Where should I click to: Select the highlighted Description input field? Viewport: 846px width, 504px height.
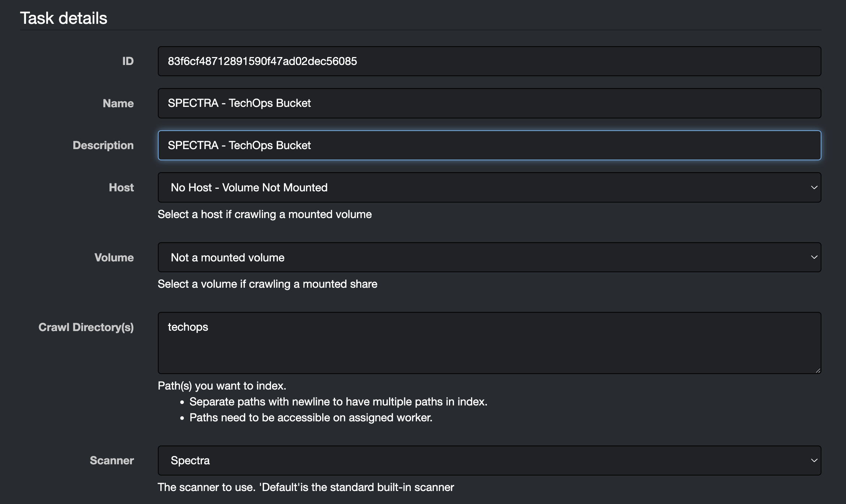pos(489,145)
